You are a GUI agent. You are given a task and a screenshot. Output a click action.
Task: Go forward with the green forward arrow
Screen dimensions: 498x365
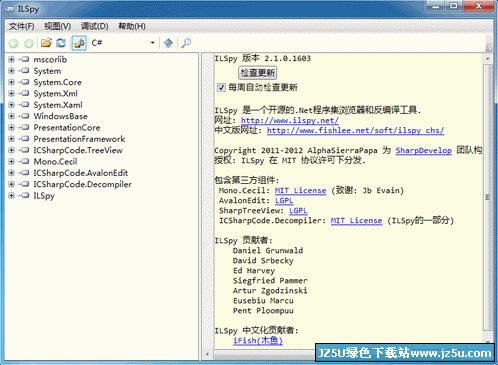pos(29,43)
